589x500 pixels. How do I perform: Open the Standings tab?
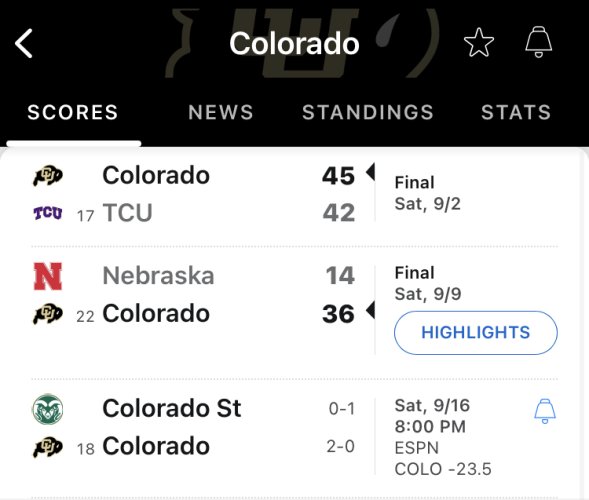click(x=368, y=112)
